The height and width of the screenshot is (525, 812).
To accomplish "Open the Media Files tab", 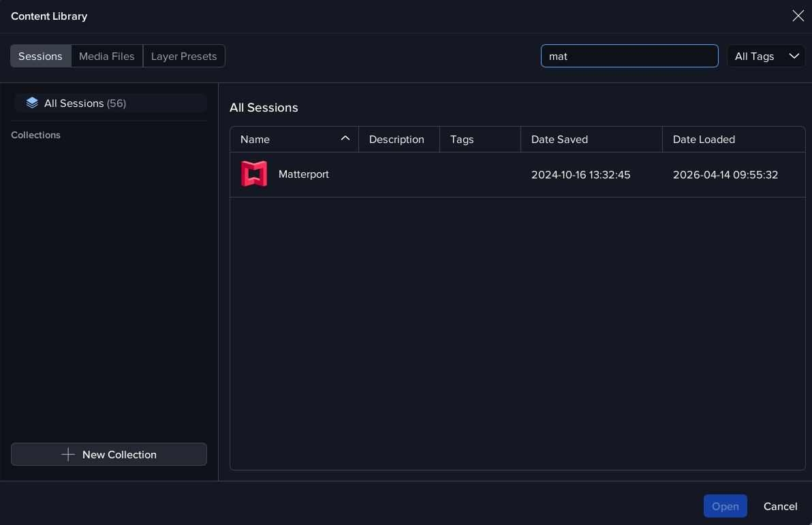I will coord(107,56).
